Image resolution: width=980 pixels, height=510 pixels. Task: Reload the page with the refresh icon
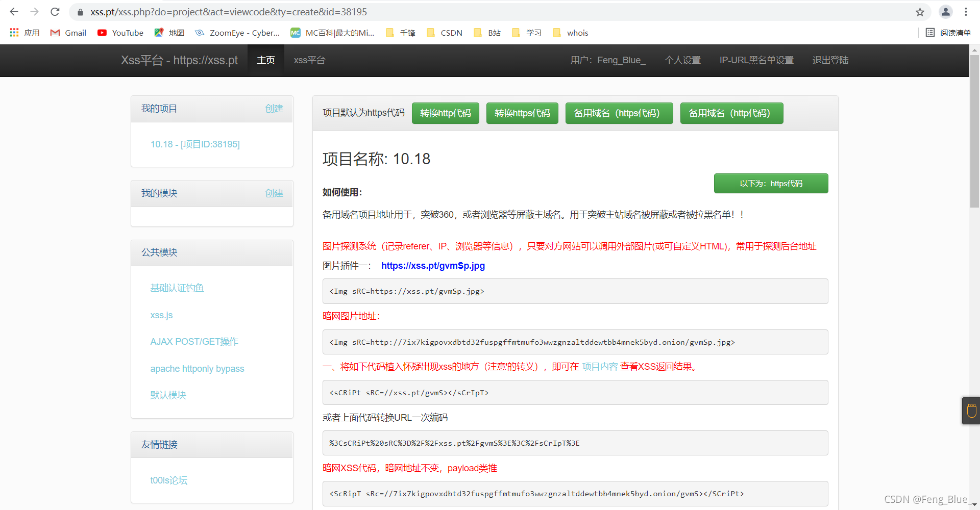55,12
